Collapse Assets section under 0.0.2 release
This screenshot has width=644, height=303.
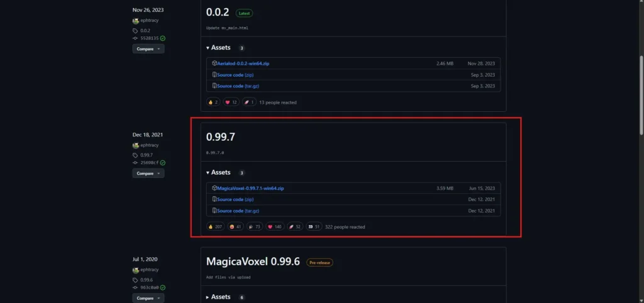pos(218,48)
